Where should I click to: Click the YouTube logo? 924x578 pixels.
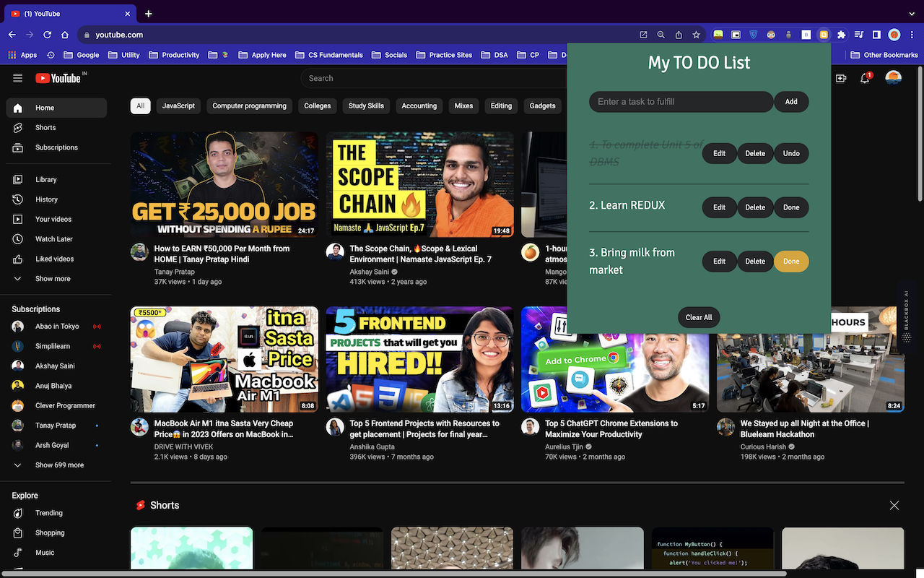tap(60, 78)
